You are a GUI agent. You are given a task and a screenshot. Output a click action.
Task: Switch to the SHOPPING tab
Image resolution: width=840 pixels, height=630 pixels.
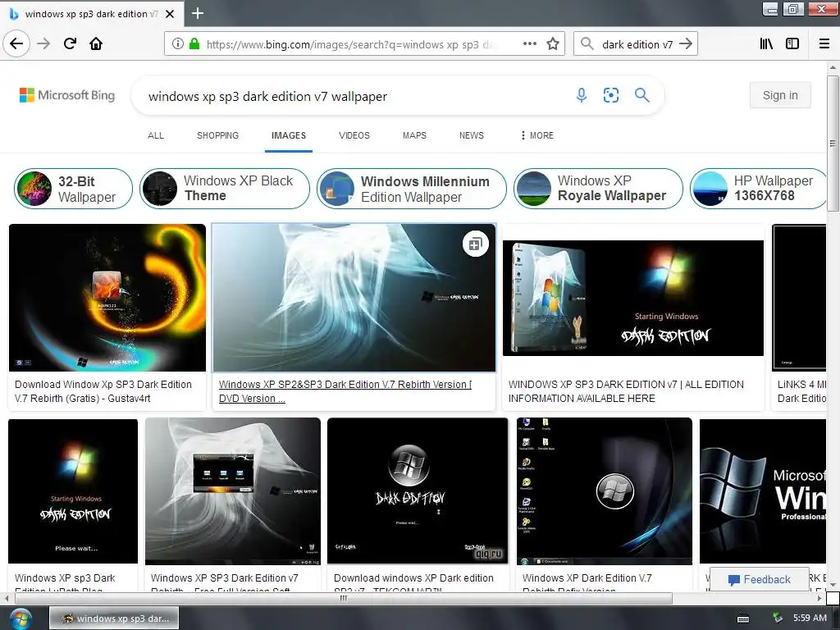point(217,135)
